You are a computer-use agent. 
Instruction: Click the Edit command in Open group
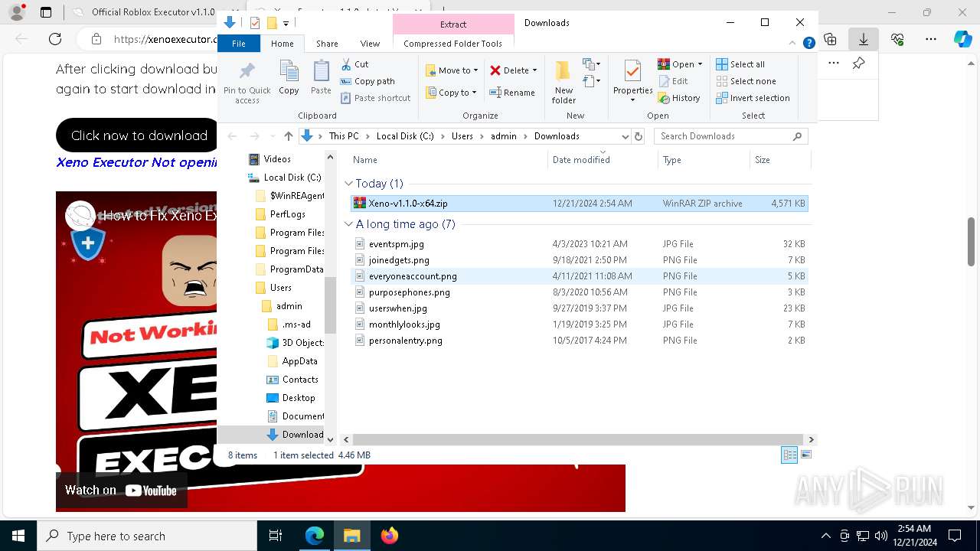(673, 81)
